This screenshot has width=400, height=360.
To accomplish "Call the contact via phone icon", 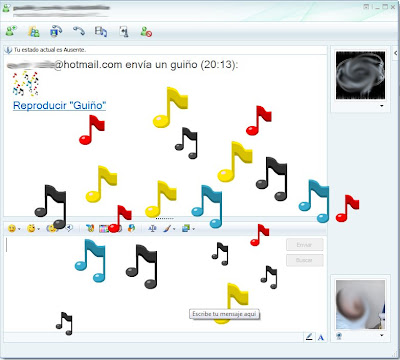I will (79, 31).
